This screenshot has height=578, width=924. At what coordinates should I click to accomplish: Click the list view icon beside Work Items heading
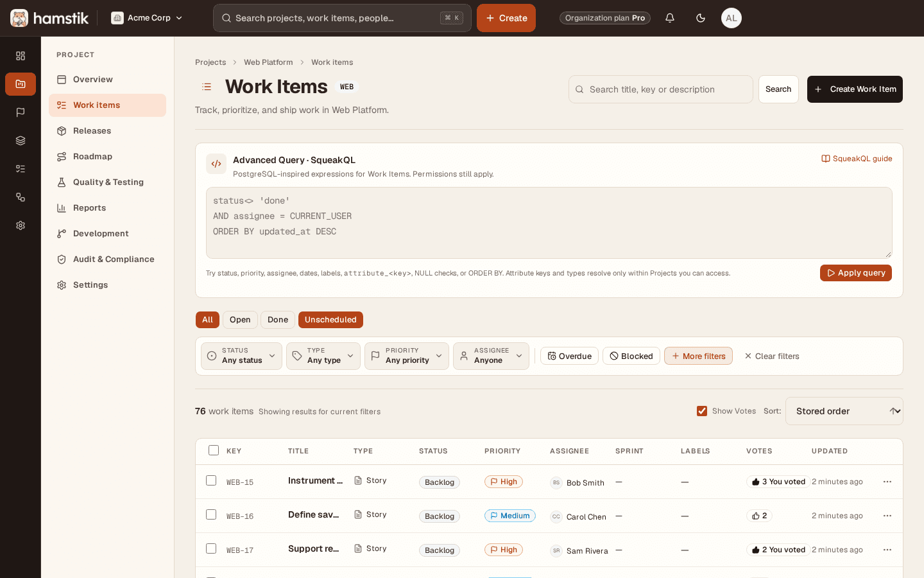(x=207, y=87)
